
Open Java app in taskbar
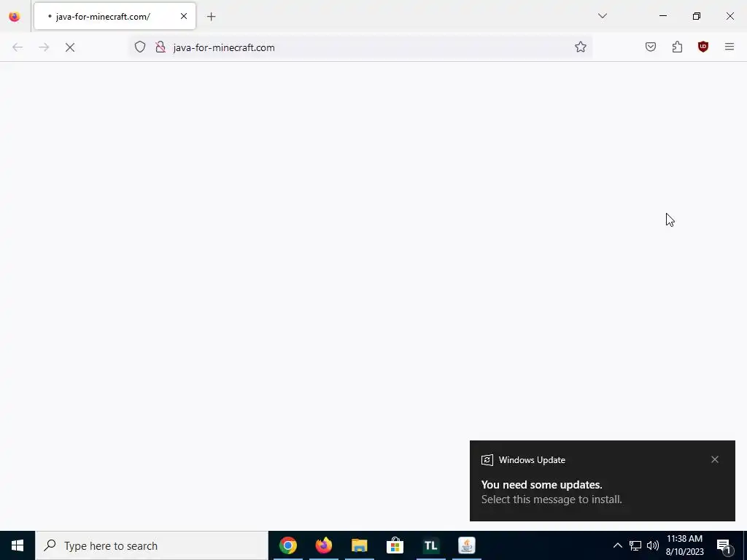point(466,545)
